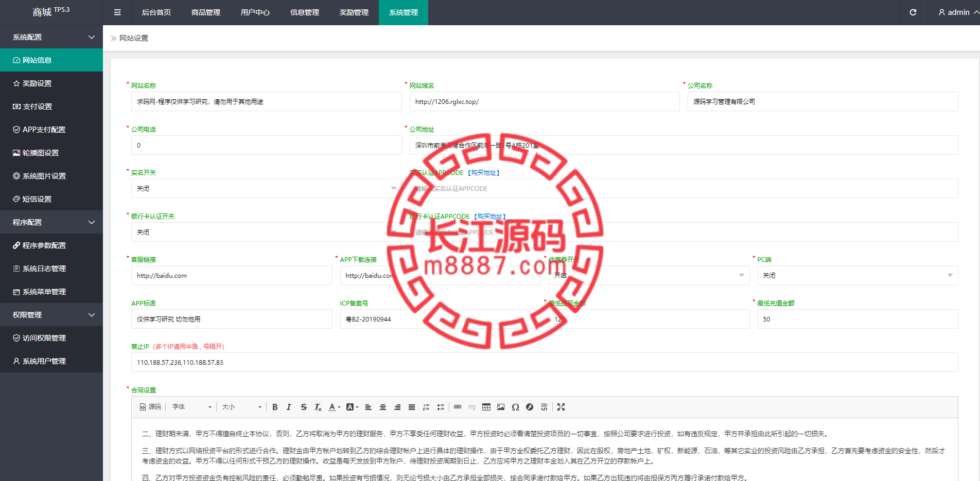Image resolution: width=980 pixels, height=481 pixels.
Task: Open 短信设置 in sidebar
Action: 51,199
